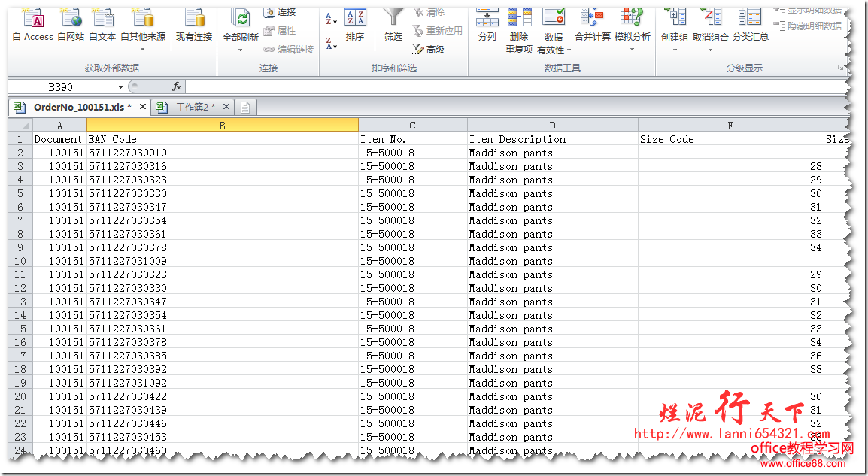Select row 19 header

(20, 383)
